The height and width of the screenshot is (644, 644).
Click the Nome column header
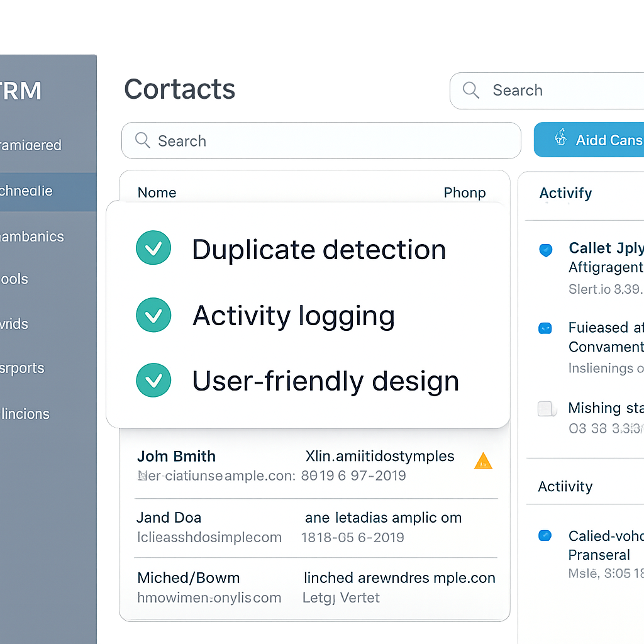(157, 192)
